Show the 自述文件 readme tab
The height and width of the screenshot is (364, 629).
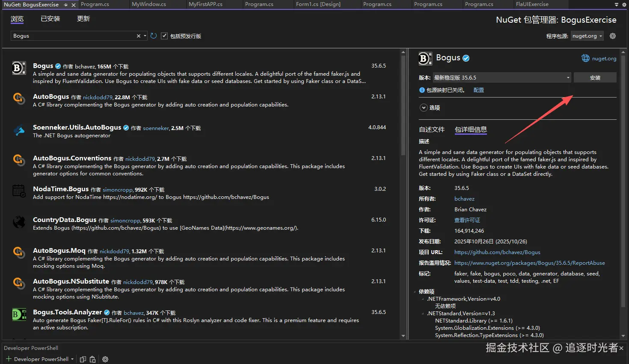[x=432, y=130]
